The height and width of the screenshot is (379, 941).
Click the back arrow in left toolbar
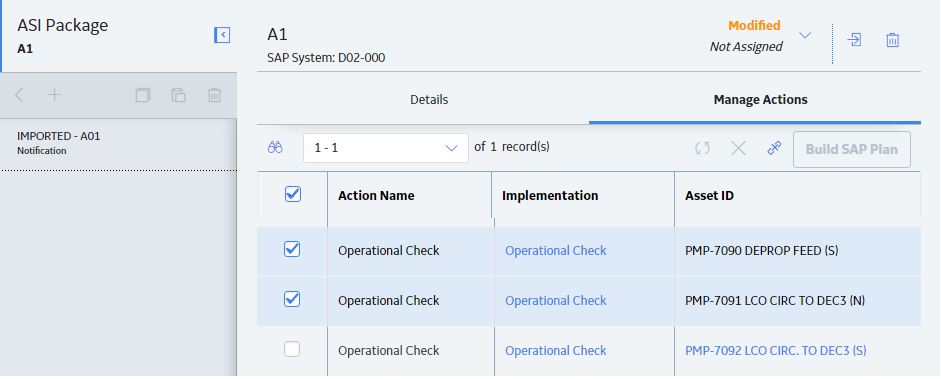[x=19, y=95]
